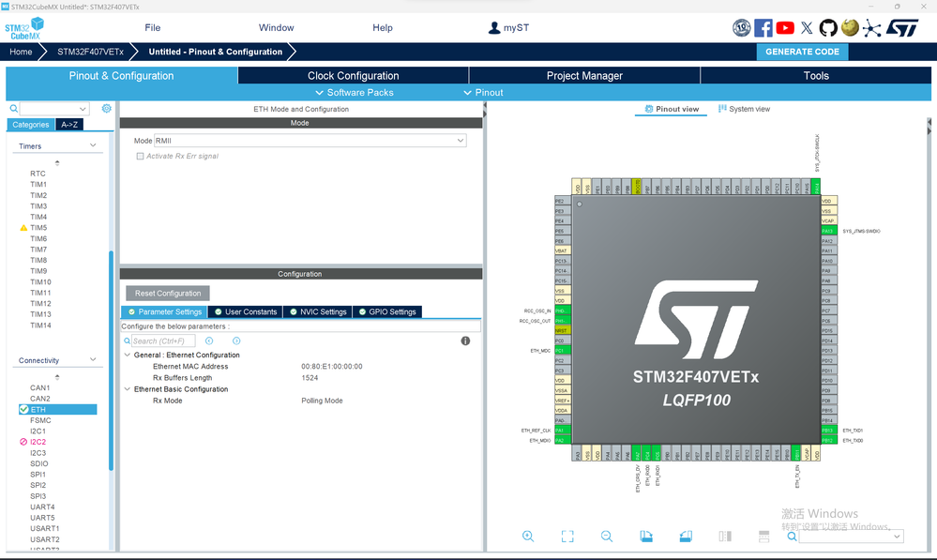Open the parameter info icon
Viewport: 937px width, 560px height.
(465, 341)
